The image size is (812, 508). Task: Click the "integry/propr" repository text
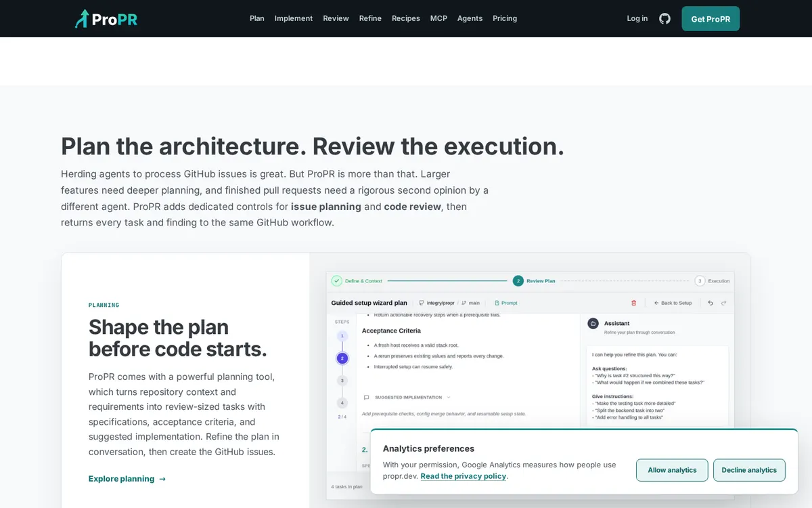point(441,303)
